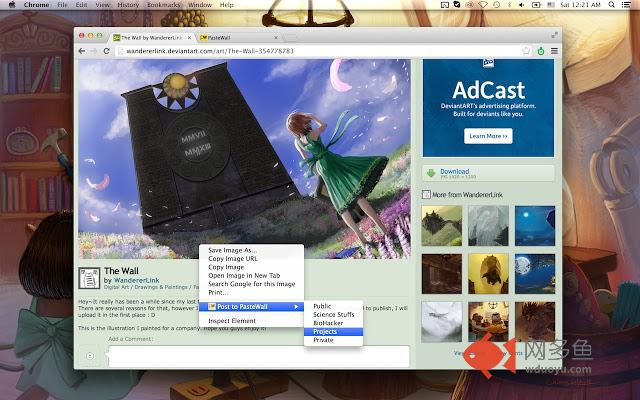Click the volume icon in menu bar
The width and height of the screenshot is (640, 400).
click(x=522, y=5)
